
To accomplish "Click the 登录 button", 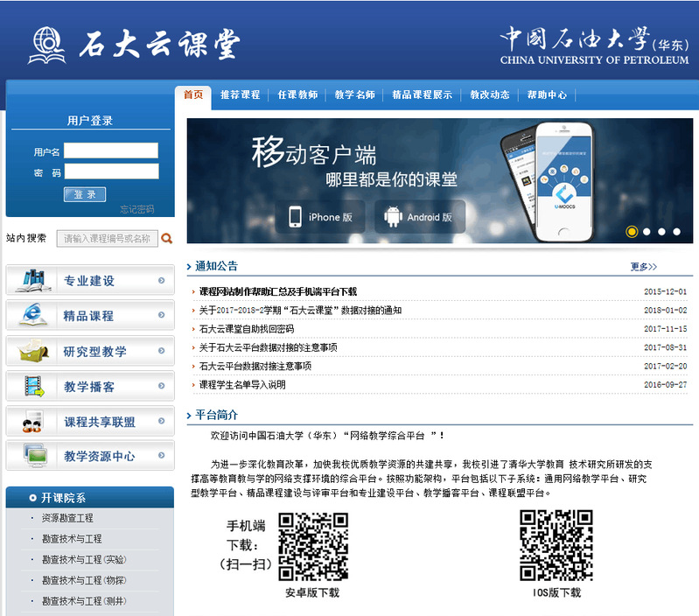I will 85,194.
